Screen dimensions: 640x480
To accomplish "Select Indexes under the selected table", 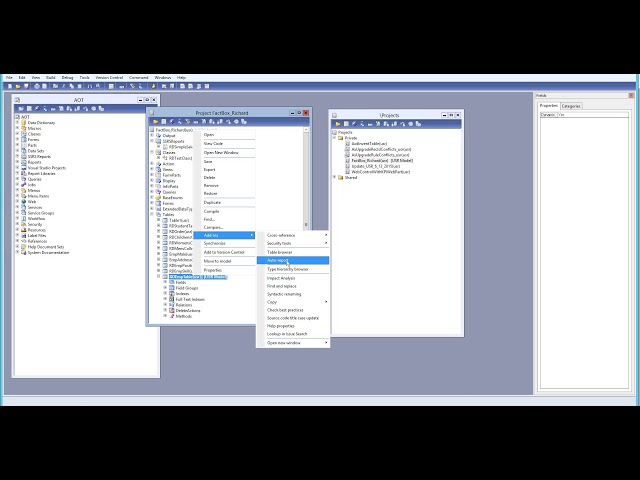I will tap(182, 293).
